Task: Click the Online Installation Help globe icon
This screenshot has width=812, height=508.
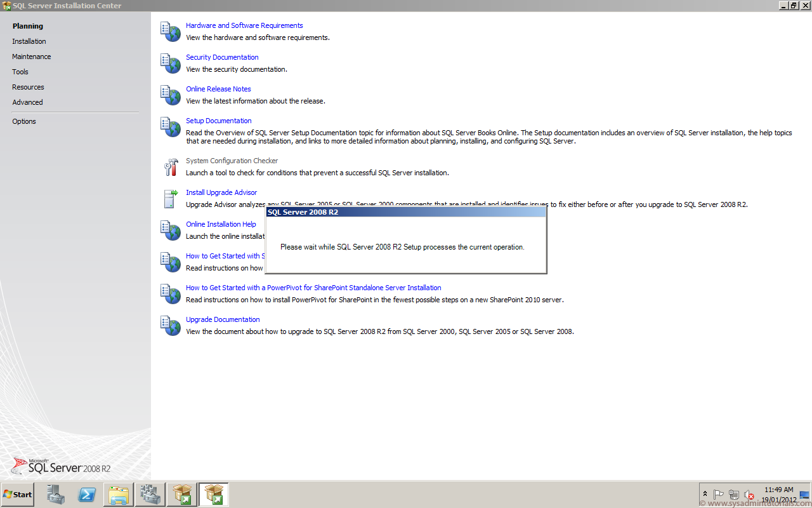Action: (171, 231)
